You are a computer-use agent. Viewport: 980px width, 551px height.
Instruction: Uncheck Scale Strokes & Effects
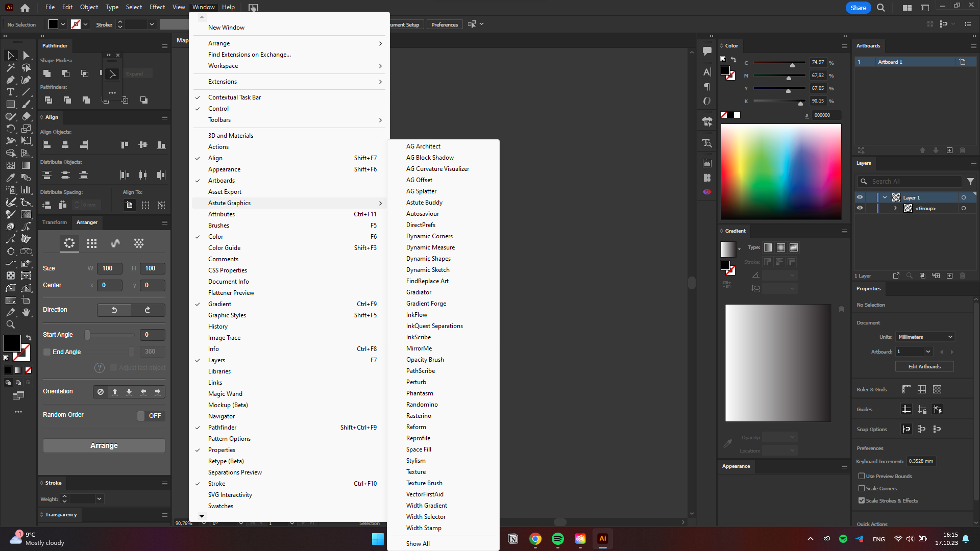(862, 500)
